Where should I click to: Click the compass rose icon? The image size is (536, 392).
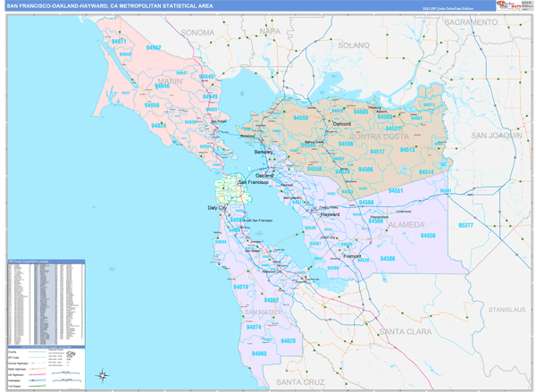[x=103, y=374]
